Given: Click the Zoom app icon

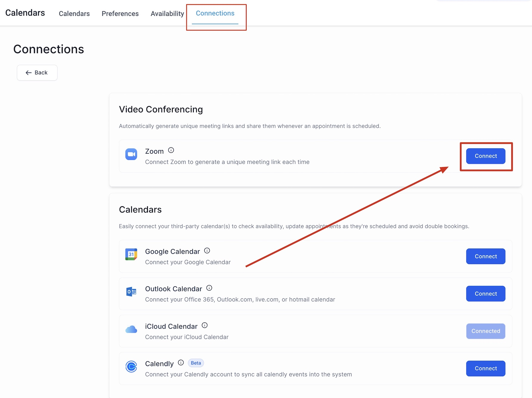Looking at the screenshot, I should click(131, 154).
